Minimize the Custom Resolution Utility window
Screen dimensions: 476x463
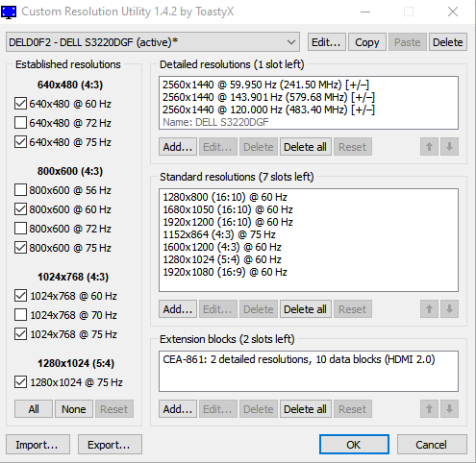click(365, 12)
